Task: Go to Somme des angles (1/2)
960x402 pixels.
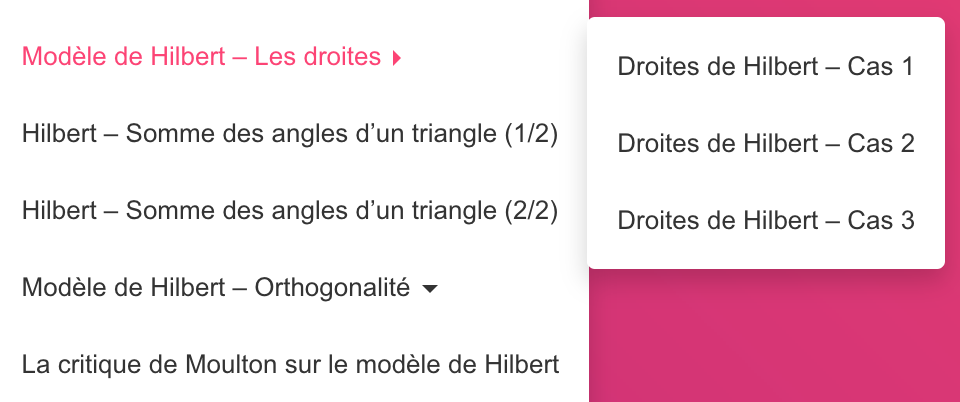Action: [290, 134]
